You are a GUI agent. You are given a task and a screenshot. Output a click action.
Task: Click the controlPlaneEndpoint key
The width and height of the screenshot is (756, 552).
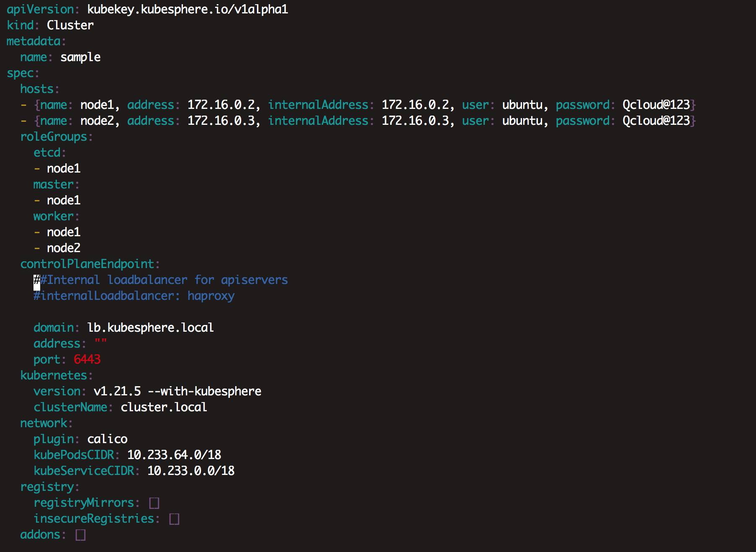click(87, 264)
